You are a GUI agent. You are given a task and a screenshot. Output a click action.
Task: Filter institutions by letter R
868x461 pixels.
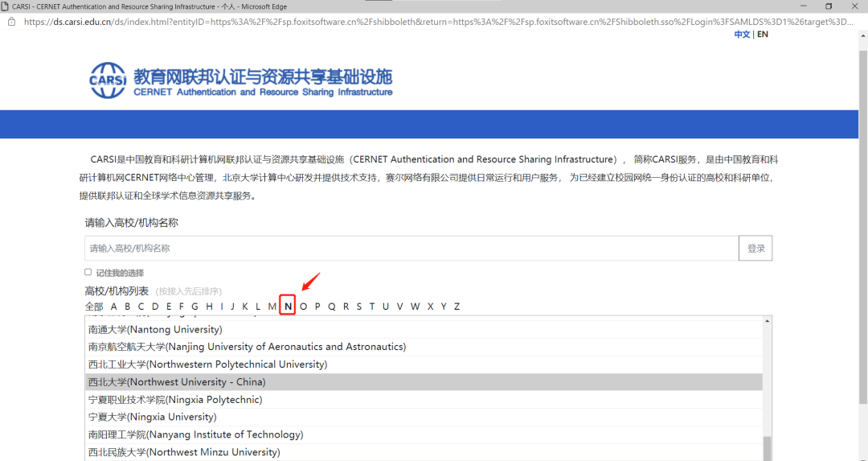click(x=346, y=307)
